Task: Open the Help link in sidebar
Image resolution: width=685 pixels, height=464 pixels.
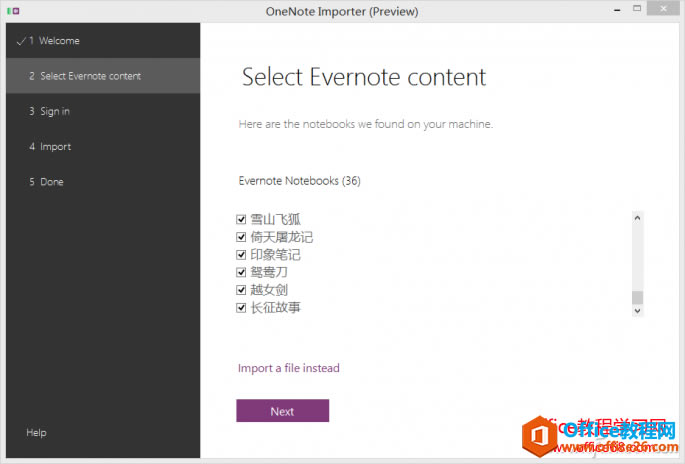Action: pyautogui.click(x=36, y=433)
